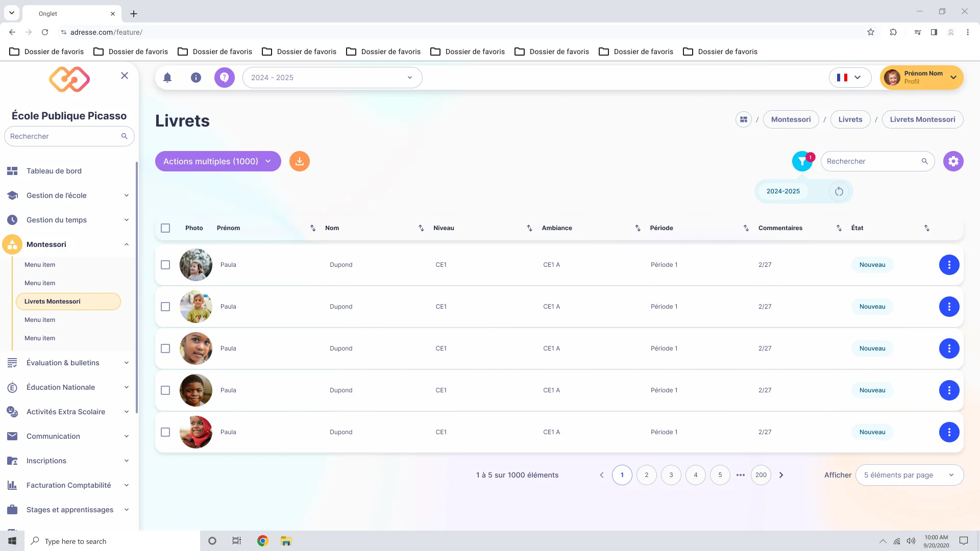Expand Éducation Nationale menu
Viewport: 980px width, 551px height.
tap(68, 387)
